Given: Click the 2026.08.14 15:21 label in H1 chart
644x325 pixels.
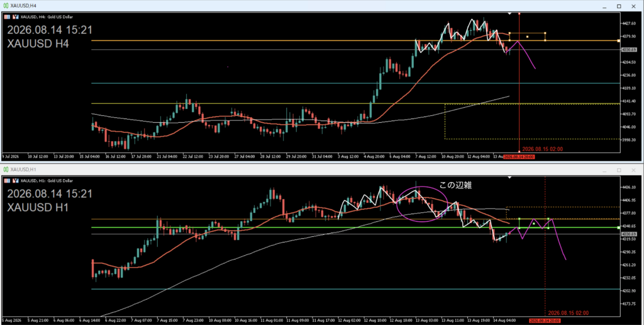Looking at the screenshot, I should (50, 194).
